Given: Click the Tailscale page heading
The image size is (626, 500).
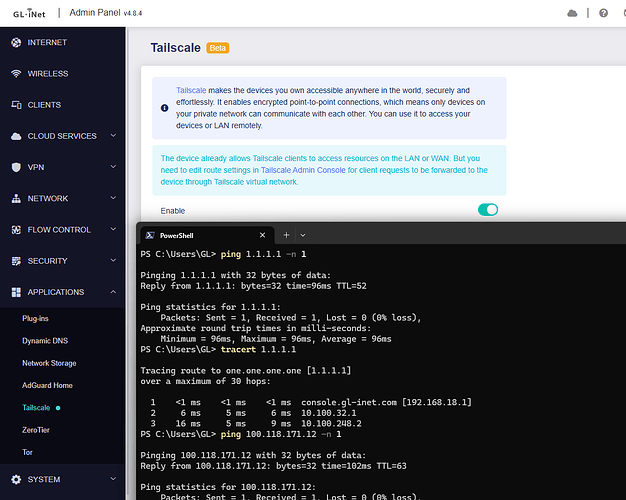Looking at the screenshot, I should 176,48.
